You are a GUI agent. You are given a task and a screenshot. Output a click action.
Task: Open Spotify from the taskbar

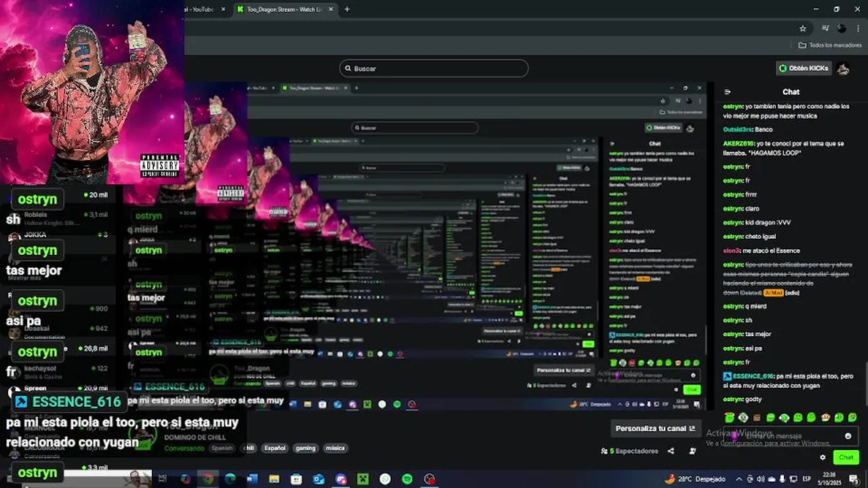click(x=407, y=479)
